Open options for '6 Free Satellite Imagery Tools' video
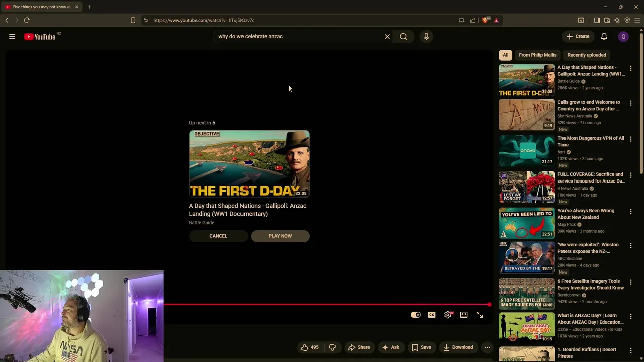 [x=631, y=282]
